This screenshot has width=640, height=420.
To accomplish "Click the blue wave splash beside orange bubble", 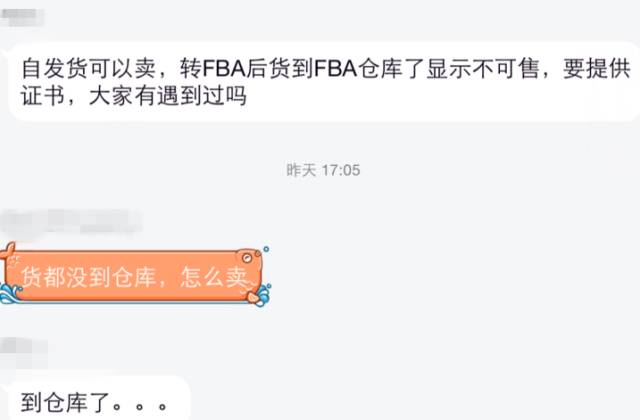I will click(x=9, y=294).
